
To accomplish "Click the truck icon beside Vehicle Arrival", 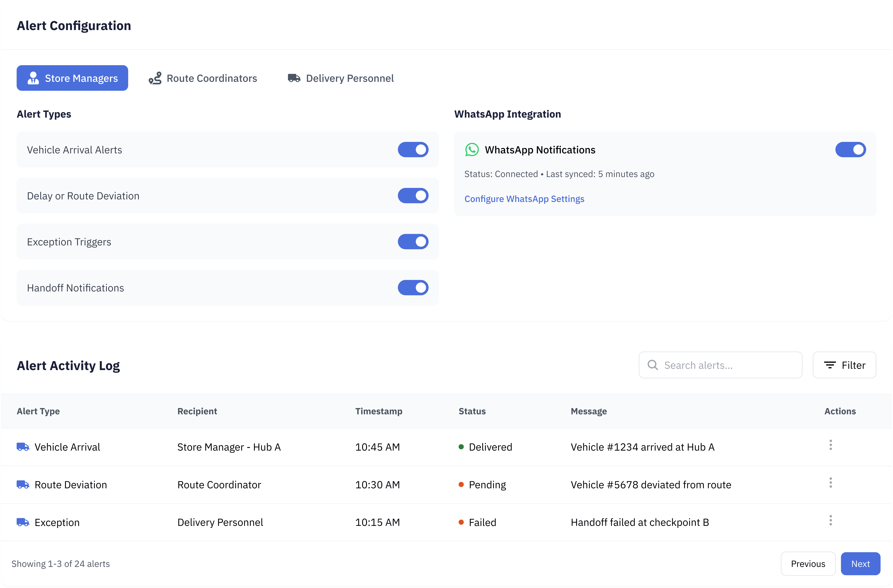I will 23,447.
